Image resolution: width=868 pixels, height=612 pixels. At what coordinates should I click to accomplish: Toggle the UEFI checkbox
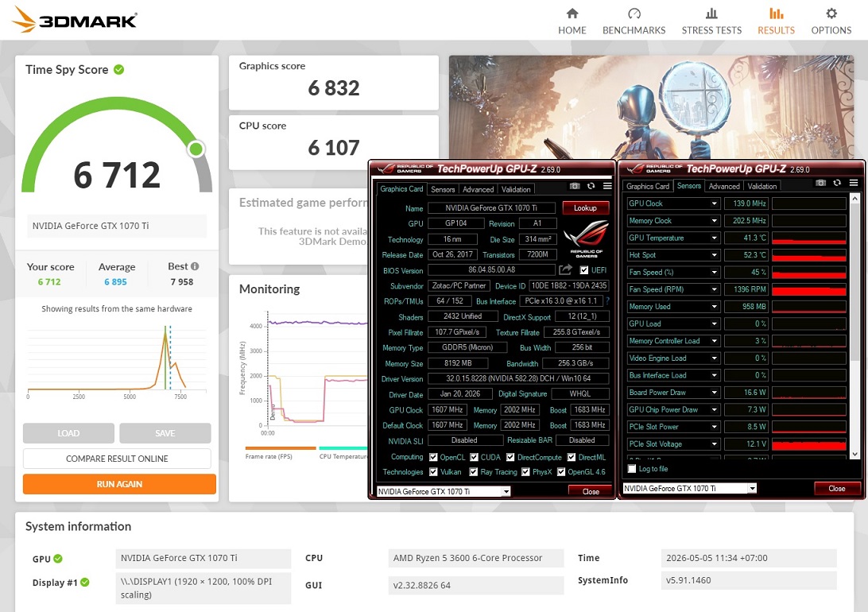583,270
